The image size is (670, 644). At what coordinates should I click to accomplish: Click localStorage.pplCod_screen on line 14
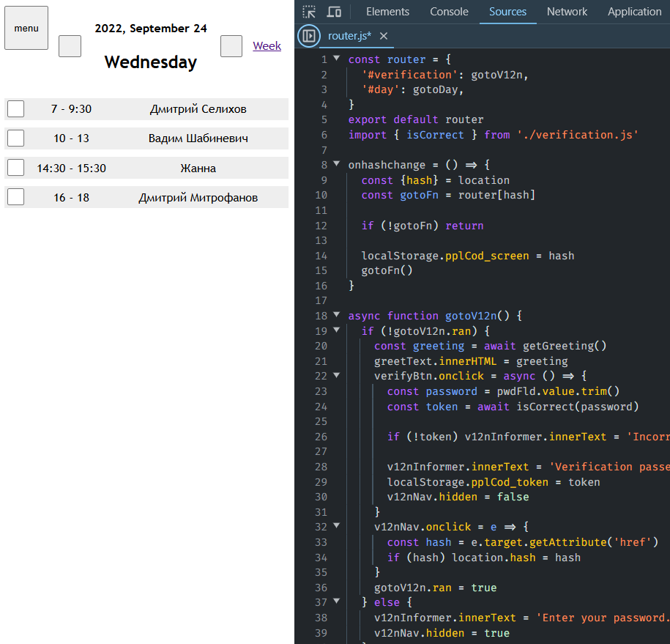point(444,256)
